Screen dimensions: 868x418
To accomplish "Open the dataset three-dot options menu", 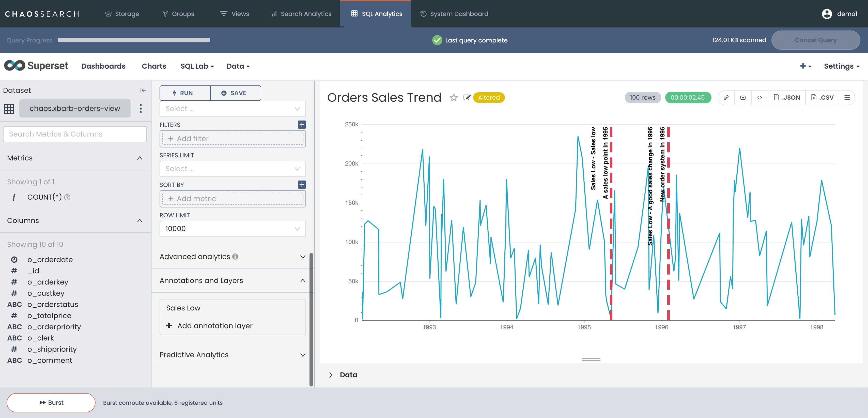I will pos(141,109).
